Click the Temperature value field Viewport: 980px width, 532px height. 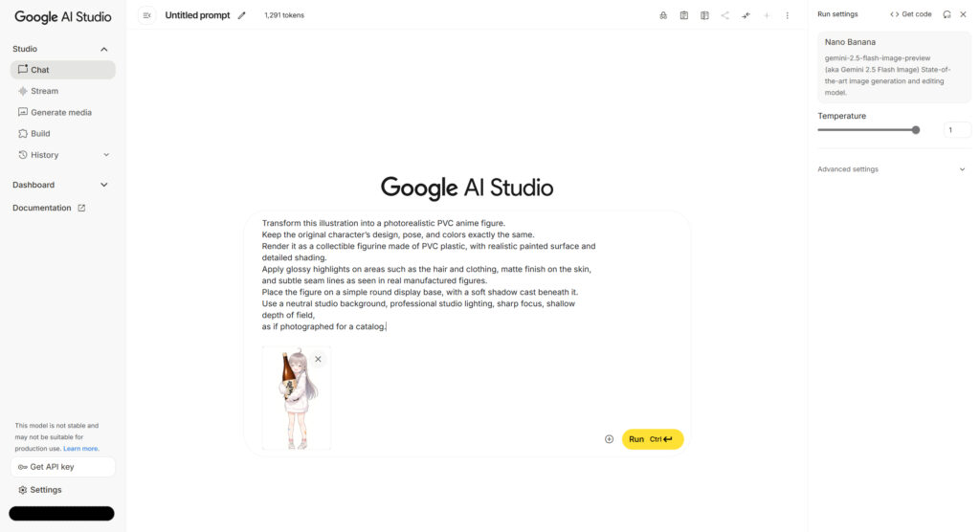957,130
